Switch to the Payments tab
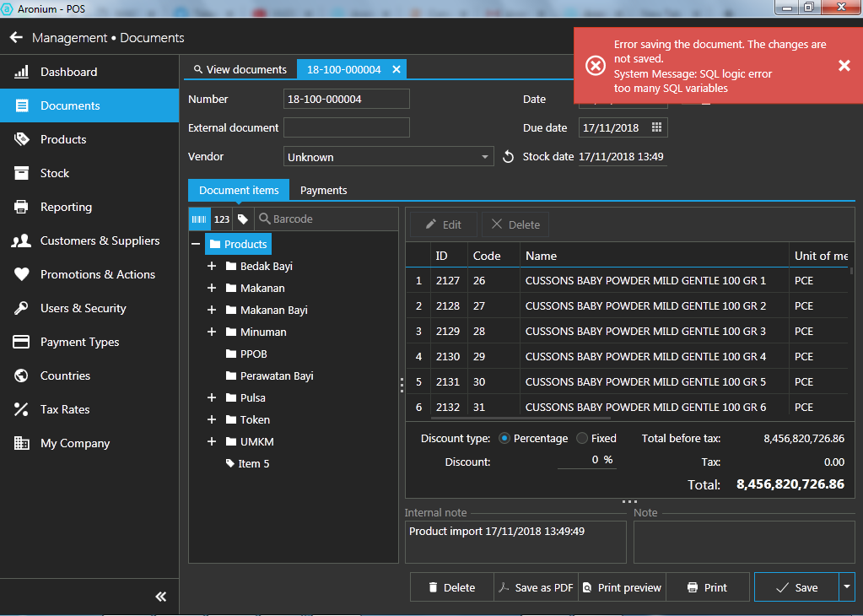Viewport: 863px width, 616px height. 323,190
